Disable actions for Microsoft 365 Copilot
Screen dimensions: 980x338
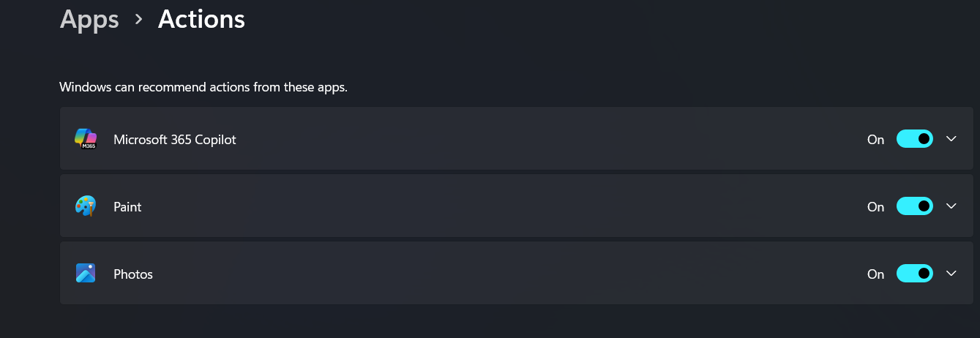click(914, 139)
